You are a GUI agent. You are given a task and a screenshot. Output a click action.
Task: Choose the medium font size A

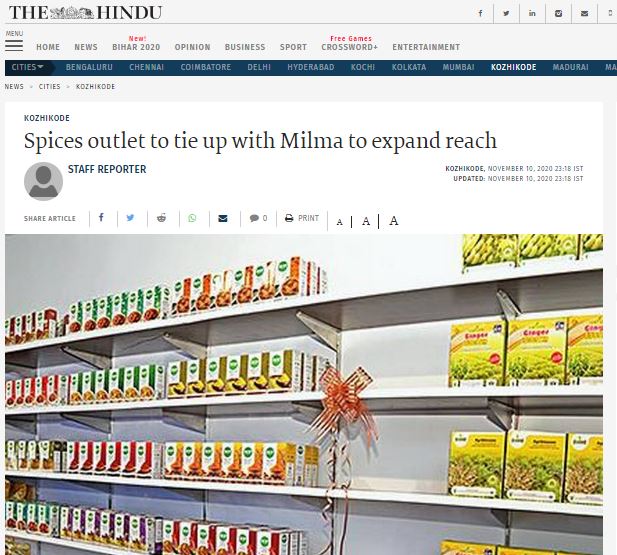coord(366,221)
